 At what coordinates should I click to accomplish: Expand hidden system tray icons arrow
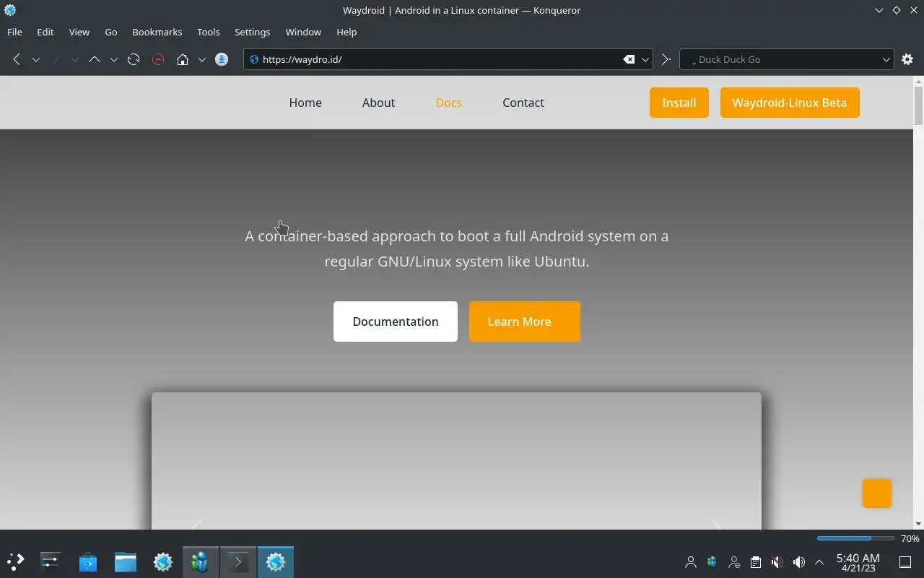[x=819, y=562]
